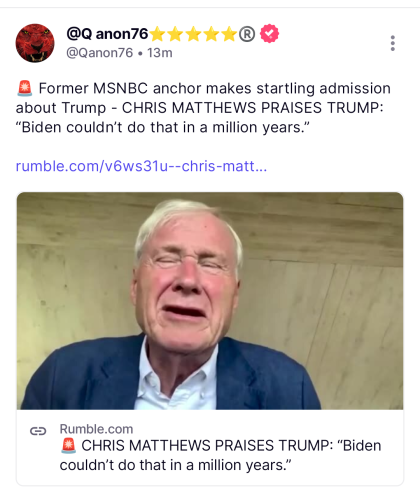Click the gold stars after the display name
The width and height of the screenshot is (420, 500).
[x=193, y=34]
